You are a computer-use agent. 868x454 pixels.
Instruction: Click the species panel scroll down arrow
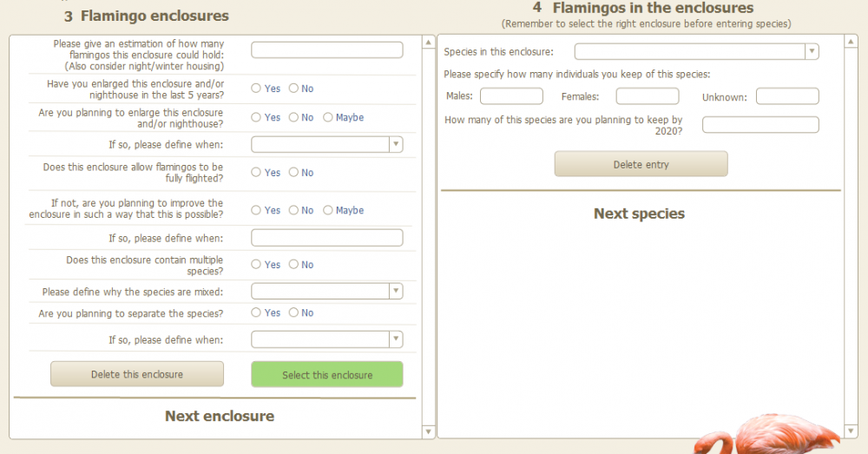851,431
